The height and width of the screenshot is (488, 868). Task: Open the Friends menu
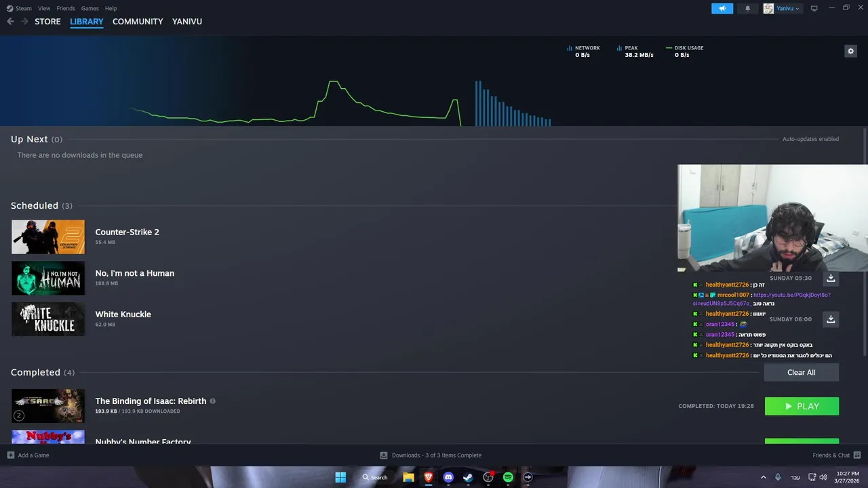click(66, 8)
